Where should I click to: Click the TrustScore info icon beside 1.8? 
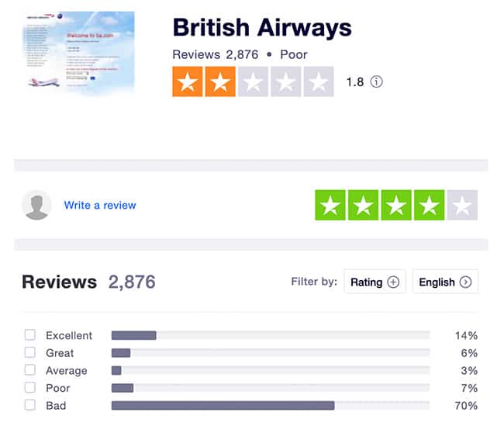[x=376, y=81]
